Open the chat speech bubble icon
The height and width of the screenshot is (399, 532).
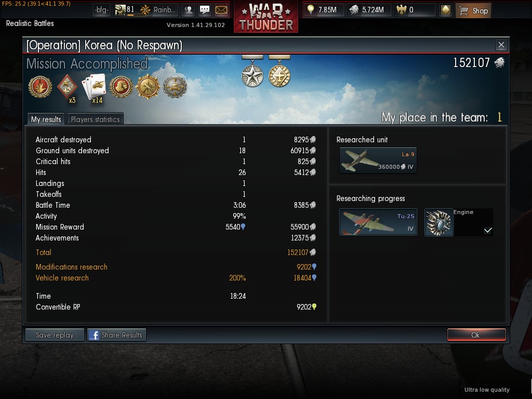tap(205, 10)
